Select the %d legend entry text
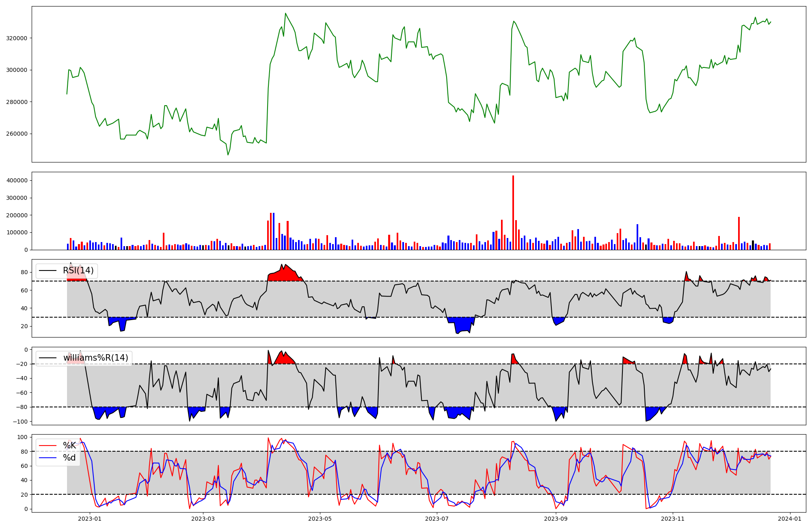Screen dimensions: 812x528 pos(69,458)
